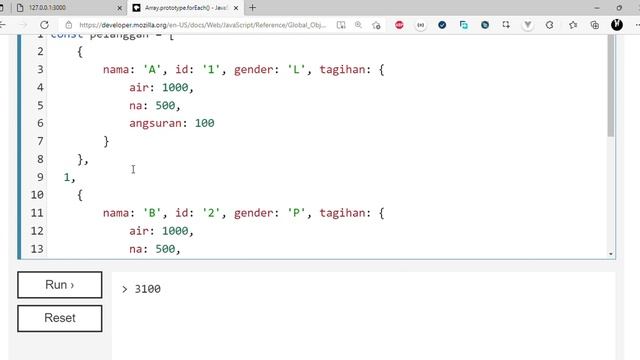Click the zoom magnifier icon in address bar
Image resolution: width=640 pixels, height=360 pixels.
coord(358,25)
